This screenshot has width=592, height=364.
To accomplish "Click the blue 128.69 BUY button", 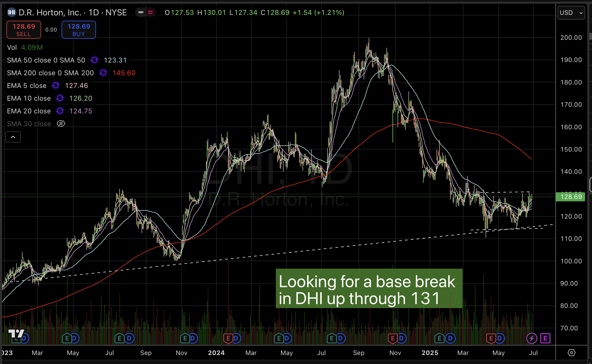I will click(79, 30).
